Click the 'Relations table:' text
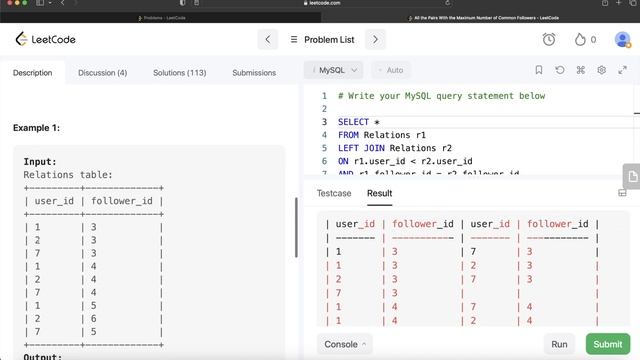Screen dimensions: 640x360 coord(68,175)
